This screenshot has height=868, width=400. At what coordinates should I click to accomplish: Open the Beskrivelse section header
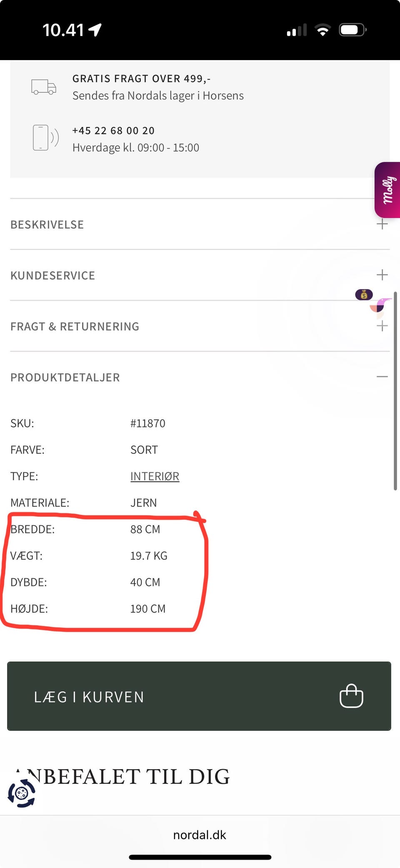47,225
